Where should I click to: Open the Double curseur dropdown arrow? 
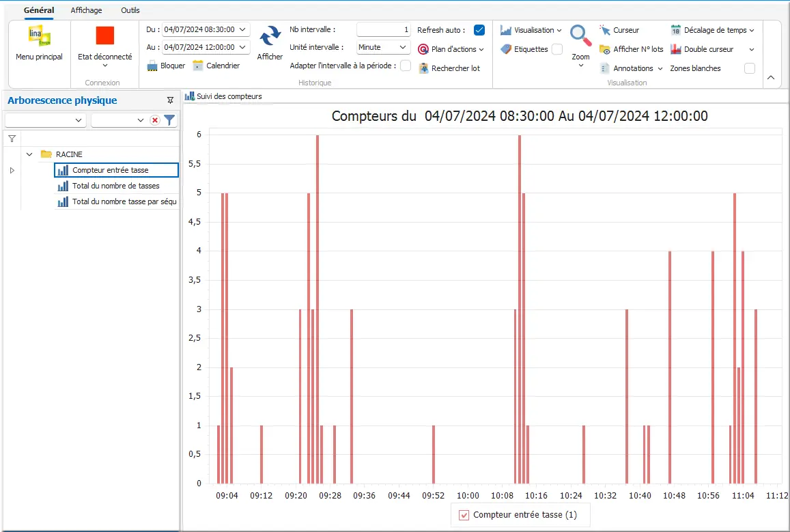[x=752, y=49]
